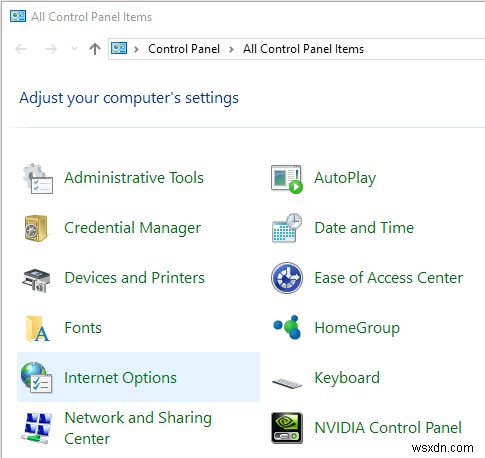This screenshot has width=485, height=458.
Task: Click the HomeGroup spheres icon
Action: [x=287, y=327]
